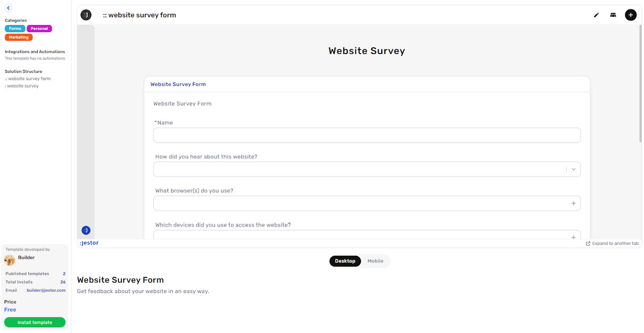Select the Marketing category tag
This screenshot has height=333, width=644.
[x=19, y=37]
